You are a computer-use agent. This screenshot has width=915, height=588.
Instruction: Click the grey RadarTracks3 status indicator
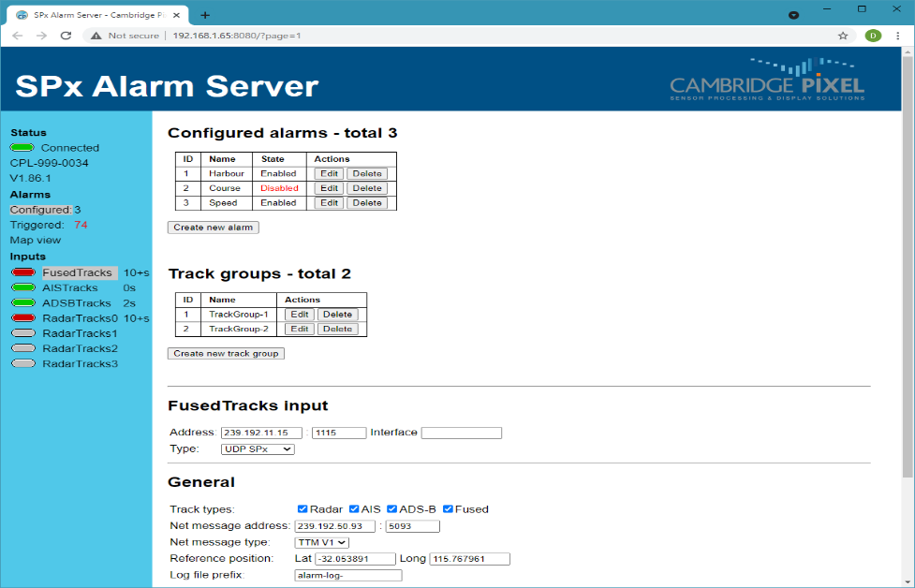tap(23, 363)
